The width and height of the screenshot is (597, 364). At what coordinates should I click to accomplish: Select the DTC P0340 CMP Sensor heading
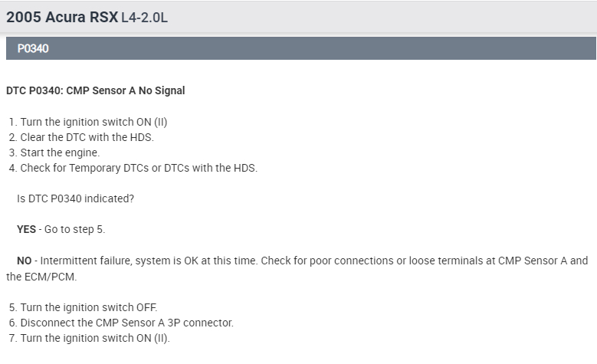pyautogui.click(x=95, y=90)
